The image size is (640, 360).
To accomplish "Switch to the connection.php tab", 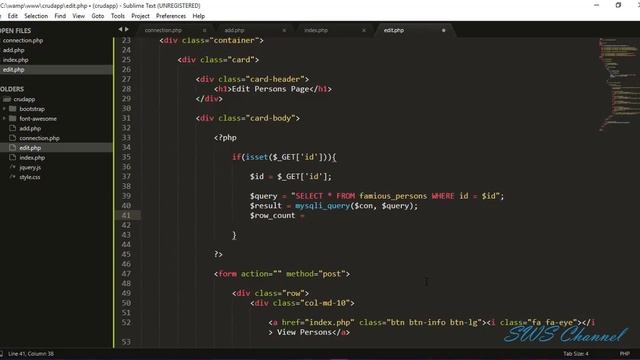I will click(163, 30).
